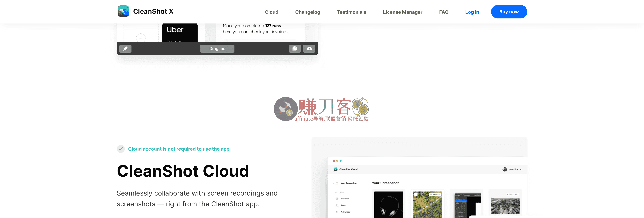Click the 'Cloud account is not required' text

pos(179,149)
